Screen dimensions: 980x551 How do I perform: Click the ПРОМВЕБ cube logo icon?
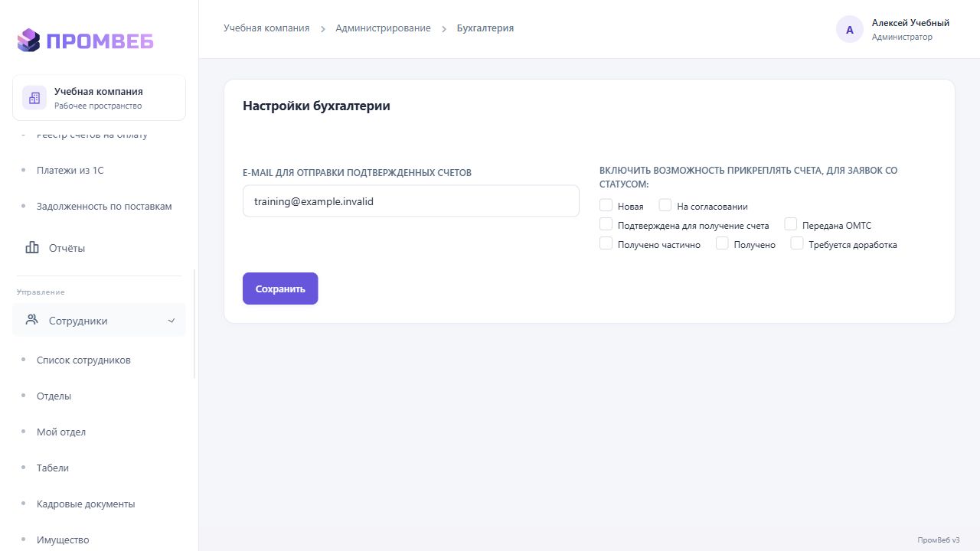click(28, 41)
